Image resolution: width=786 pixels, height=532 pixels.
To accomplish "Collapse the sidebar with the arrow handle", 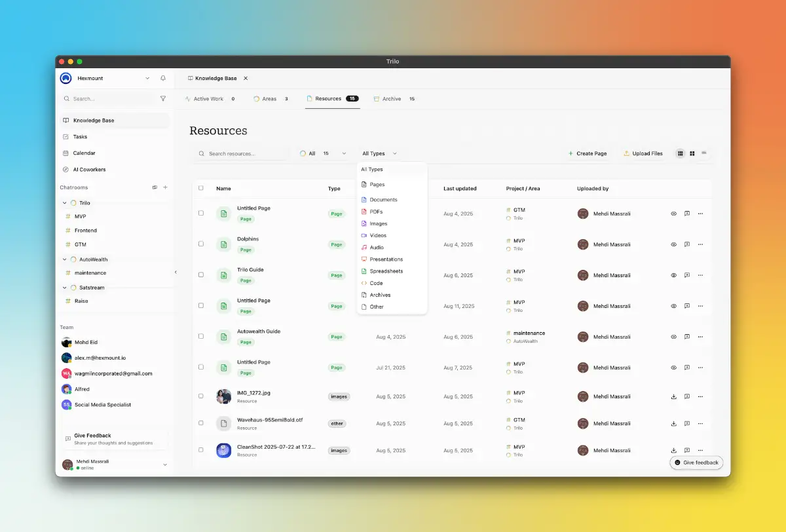I will 175,272.
